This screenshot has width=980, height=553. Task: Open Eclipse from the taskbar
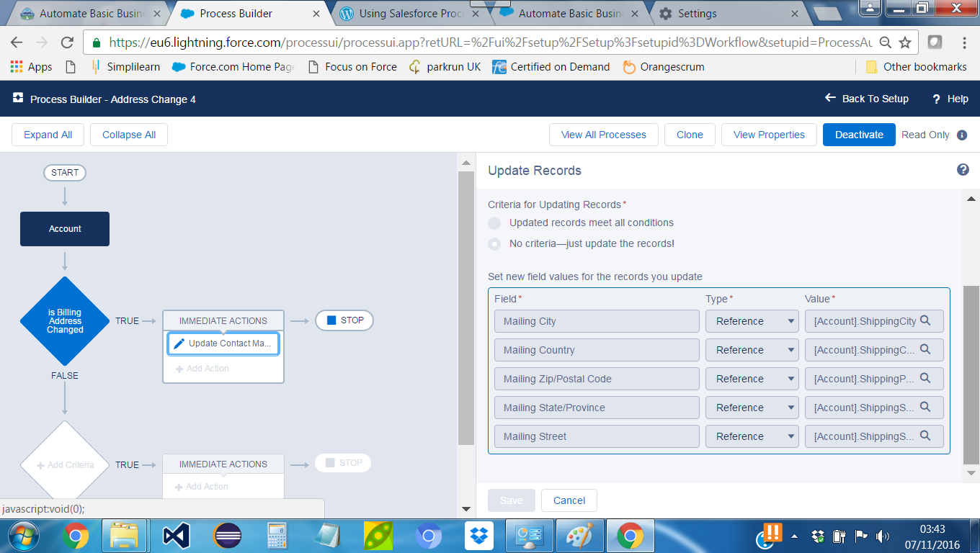[228, 536]
